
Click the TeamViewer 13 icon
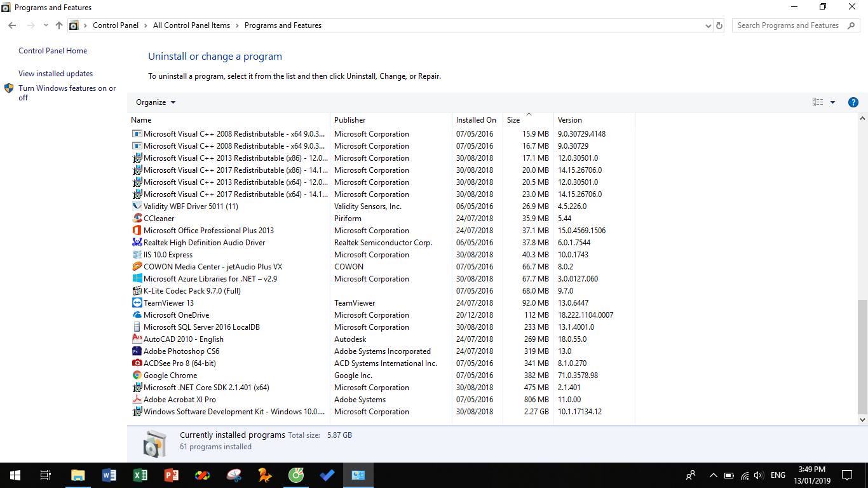[137, 303]
